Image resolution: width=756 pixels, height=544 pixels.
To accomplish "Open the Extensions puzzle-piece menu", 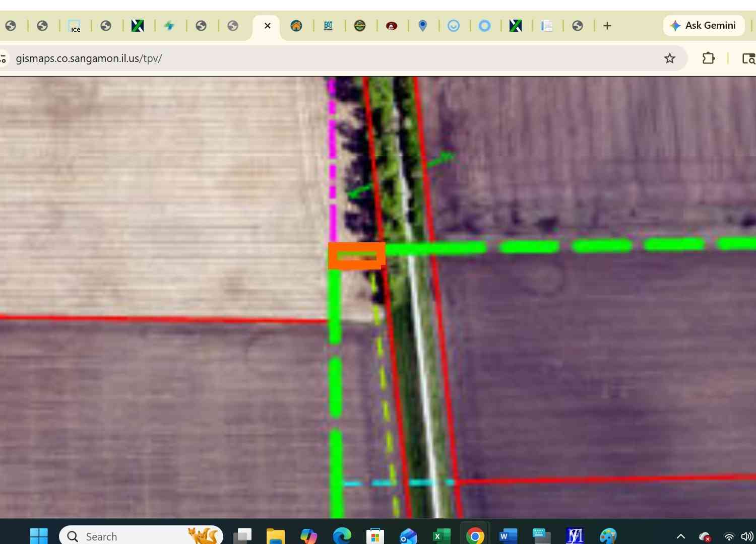I will click(x=708, y=58).
